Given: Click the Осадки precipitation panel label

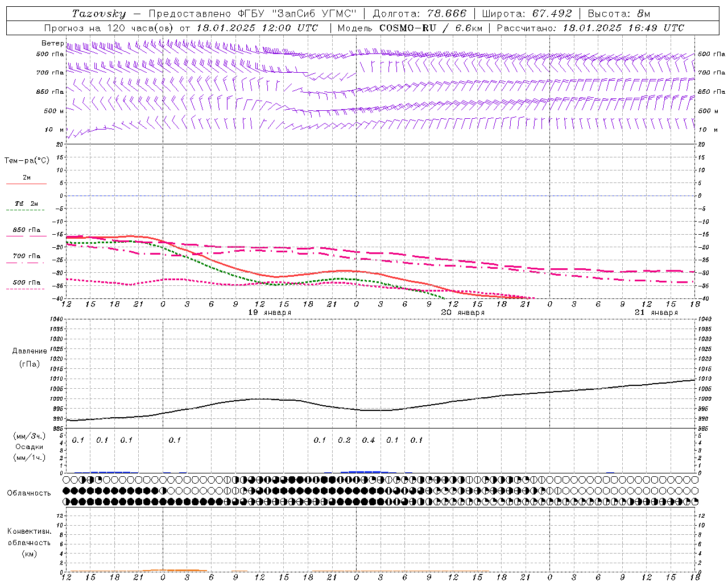Looking at the screenshot, I should pos(29,447).
